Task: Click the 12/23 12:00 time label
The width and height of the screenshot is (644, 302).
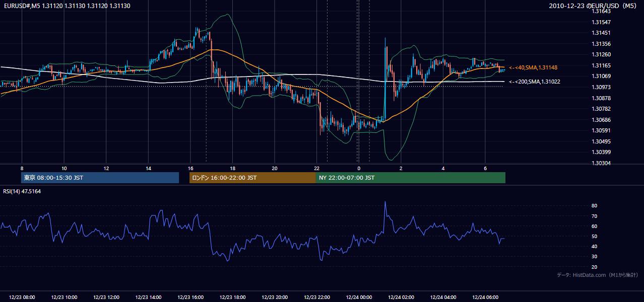Action: (x=106, y=297)
